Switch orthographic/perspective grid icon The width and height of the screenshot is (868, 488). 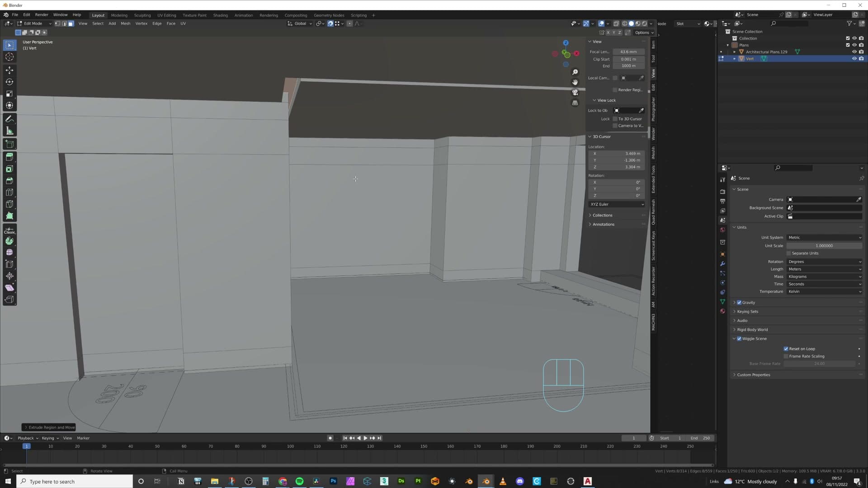pyautogui.click(x=575, y=103)
